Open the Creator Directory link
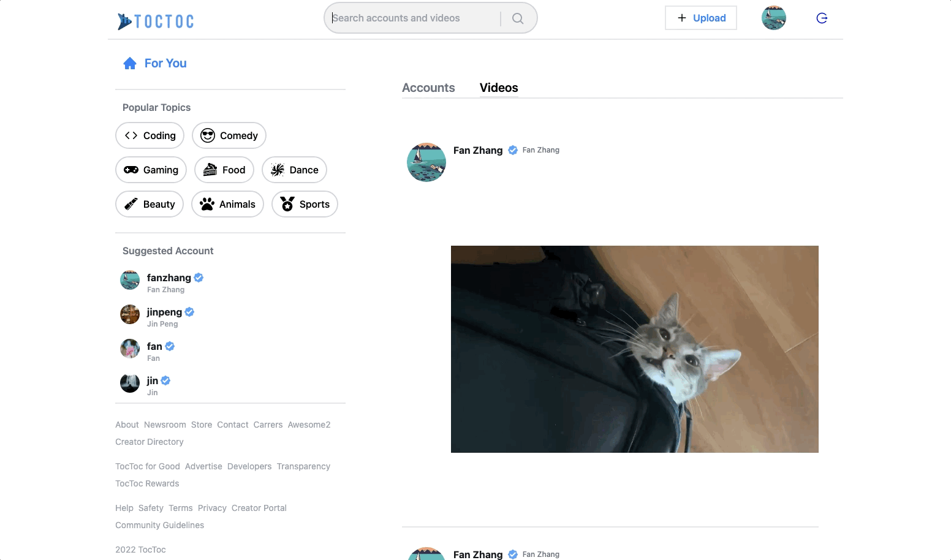951x560 pixels. point(149,442)
